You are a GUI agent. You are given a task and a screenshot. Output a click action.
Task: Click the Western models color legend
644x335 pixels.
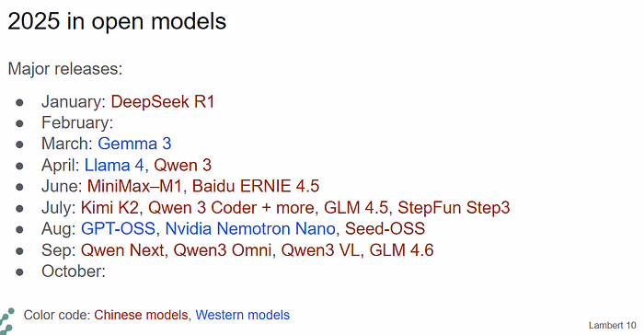pyautogui.click(x=242, y=315)
